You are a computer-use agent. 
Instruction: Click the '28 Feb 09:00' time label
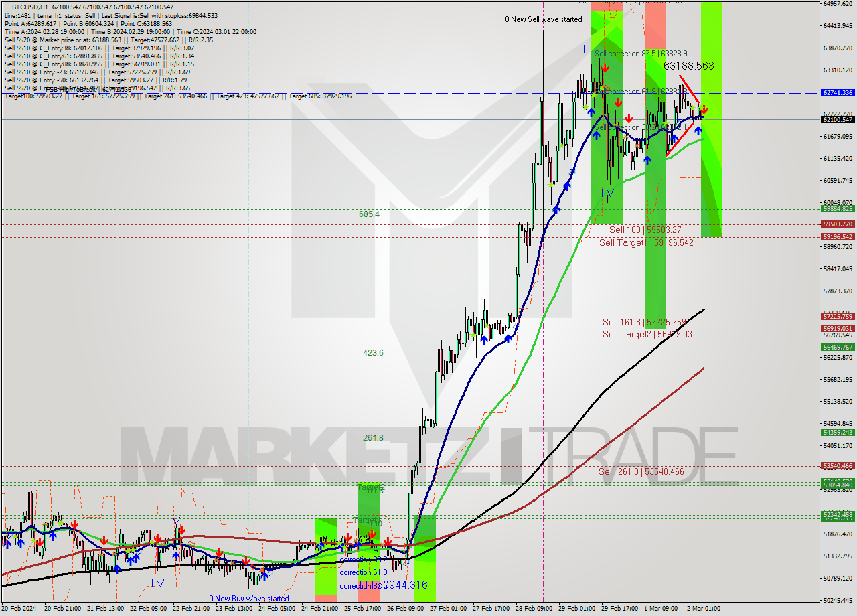(x=533, y=609)
